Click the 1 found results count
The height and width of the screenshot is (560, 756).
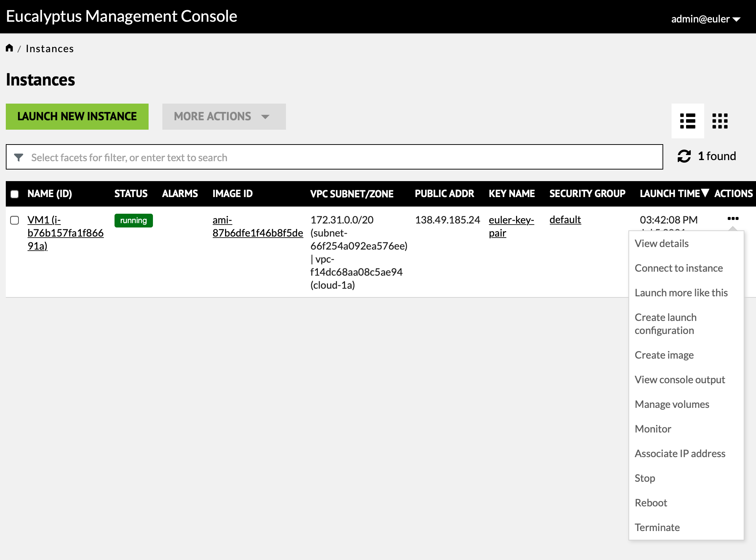point(717,156)
